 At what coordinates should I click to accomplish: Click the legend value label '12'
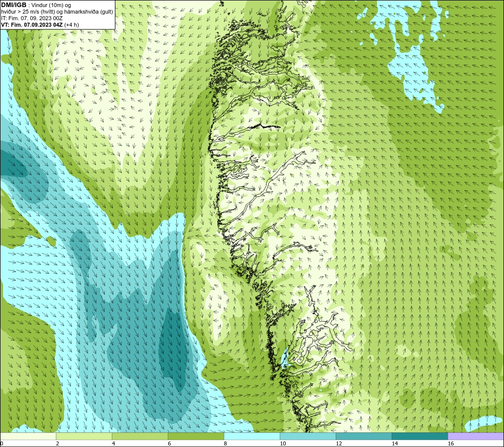[x=339, y=444]
